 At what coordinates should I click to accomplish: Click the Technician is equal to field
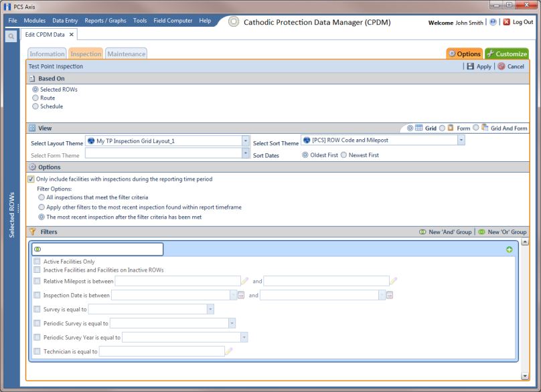click(x=162, y=351)
